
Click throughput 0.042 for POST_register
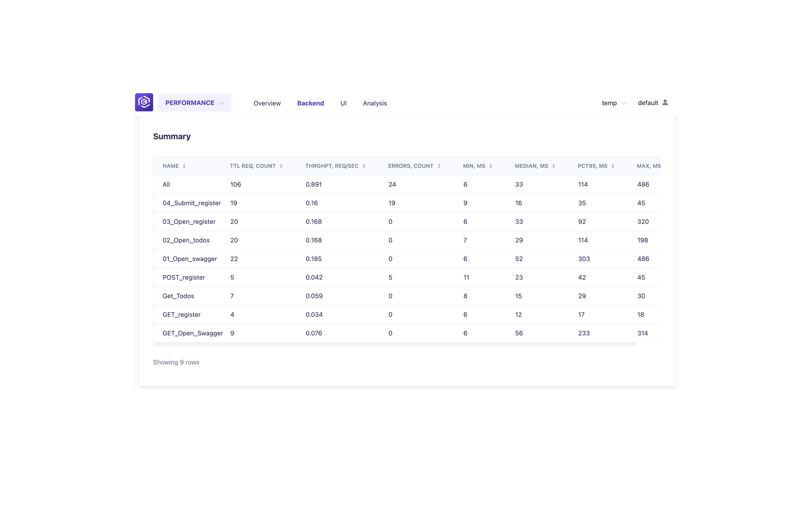coord(314,278)
